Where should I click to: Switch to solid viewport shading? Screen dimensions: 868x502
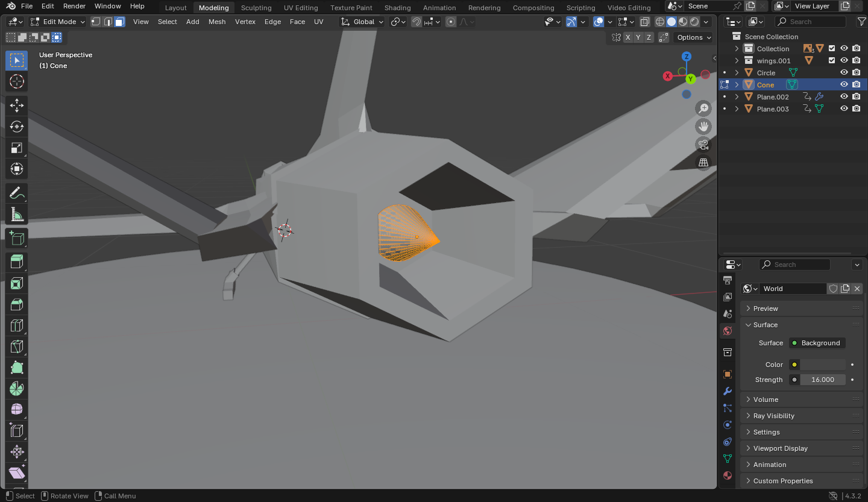point(671,22)
